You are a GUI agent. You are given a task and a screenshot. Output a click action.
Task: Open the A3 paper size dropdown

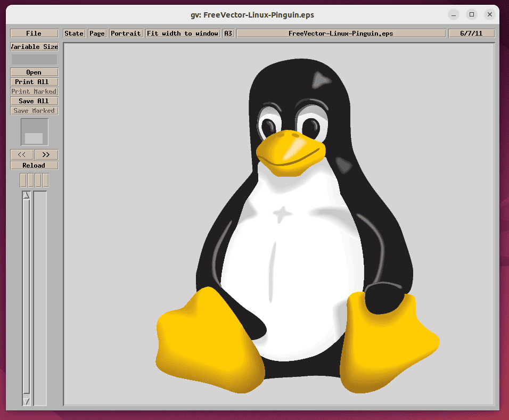tap(227, 33)
